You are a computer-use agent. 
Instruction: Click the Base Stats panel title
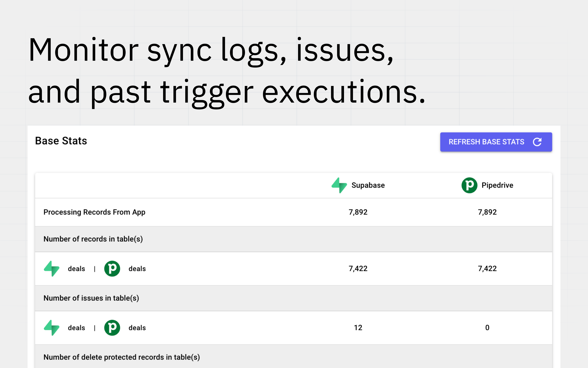(x=61, y=141)
